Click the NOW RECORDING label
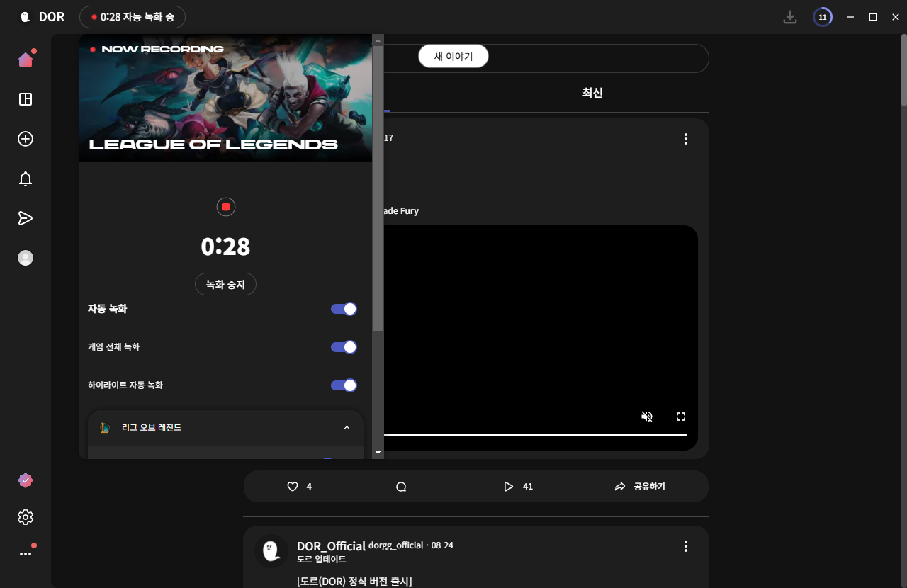 162,50
